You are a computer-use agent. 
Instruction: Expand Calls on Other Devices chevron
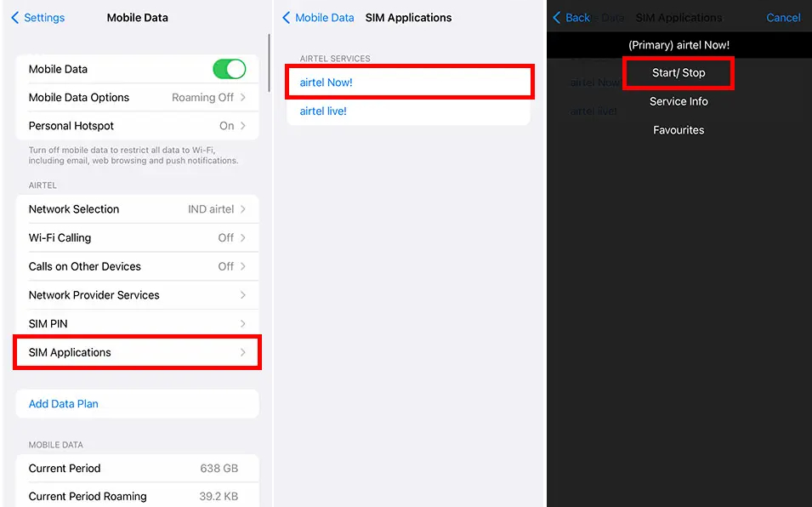243,266
